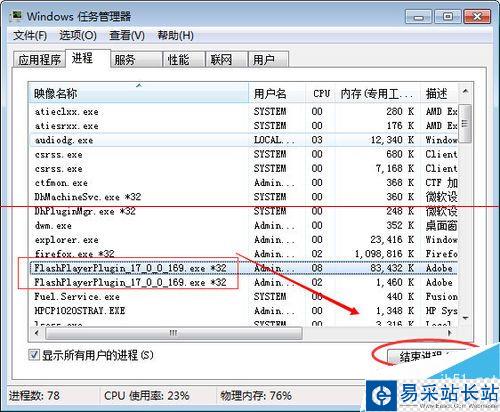Go to the 联网 tab

point(227,60)
